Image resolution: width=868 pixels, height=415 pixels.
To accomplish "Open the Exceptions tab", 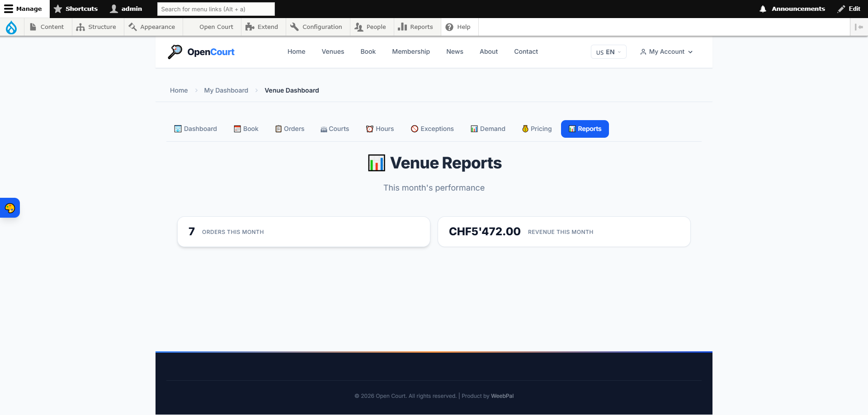I will 432,129.
